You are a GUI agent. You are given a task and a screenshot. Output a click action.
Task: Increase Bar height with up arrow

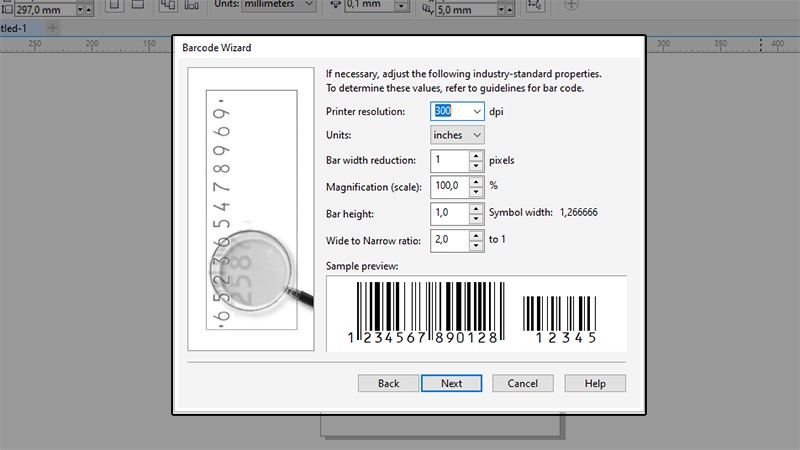tap(476, 208)
